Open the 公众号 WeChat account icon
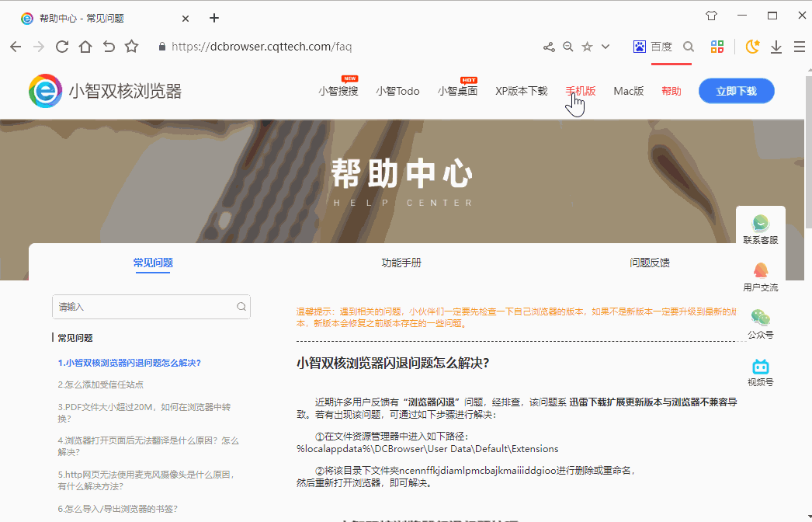Viewport: 812px width, 522px height. click(760, 317)
